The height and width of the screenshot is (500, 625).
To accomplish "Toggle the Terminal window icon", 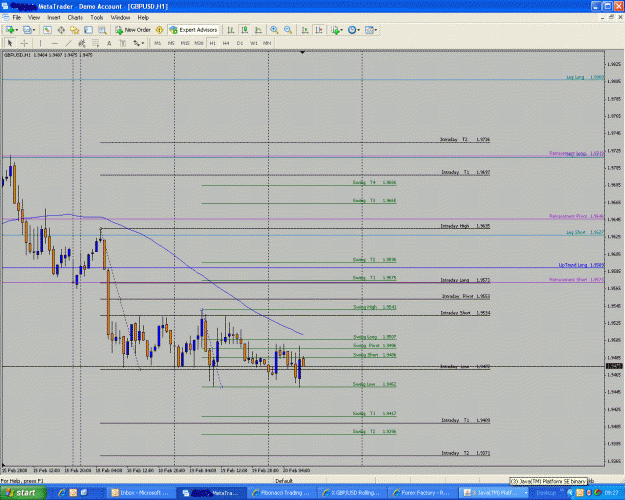I will [x=88, y=30].
